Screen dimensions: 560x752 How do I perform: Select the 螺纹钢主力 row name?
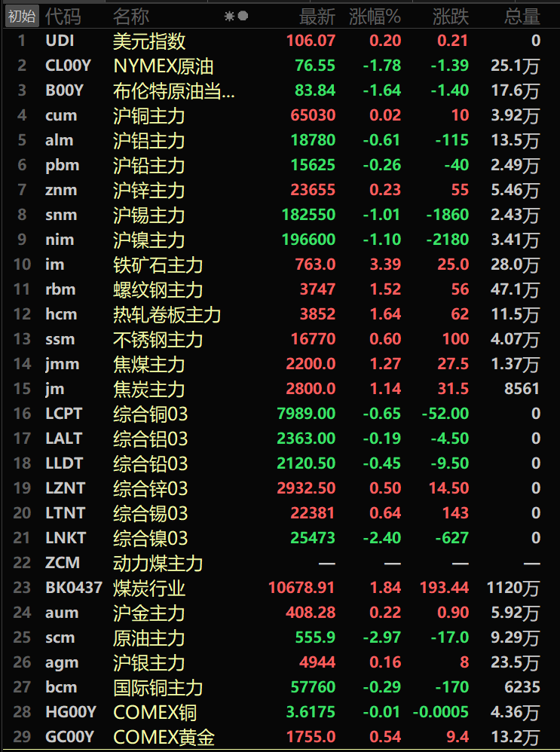coord(158,289)
